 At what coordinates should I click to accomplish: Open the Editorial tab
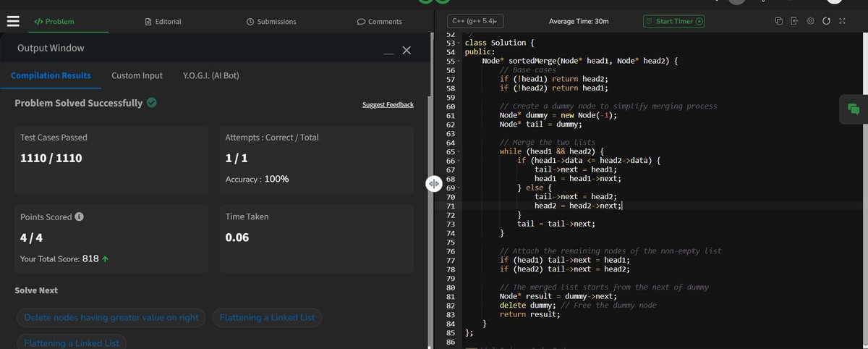(163, 22)
